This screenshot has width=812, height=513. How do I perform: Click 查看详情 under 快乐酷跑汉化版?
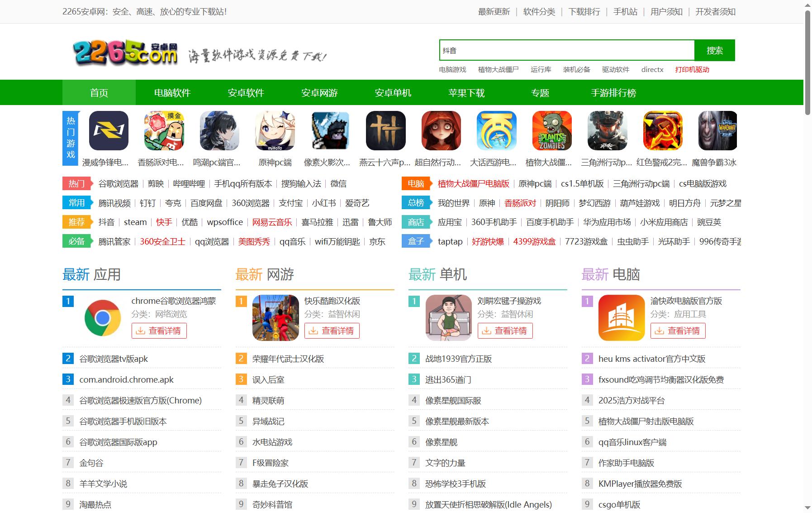(x=332, y=331)
